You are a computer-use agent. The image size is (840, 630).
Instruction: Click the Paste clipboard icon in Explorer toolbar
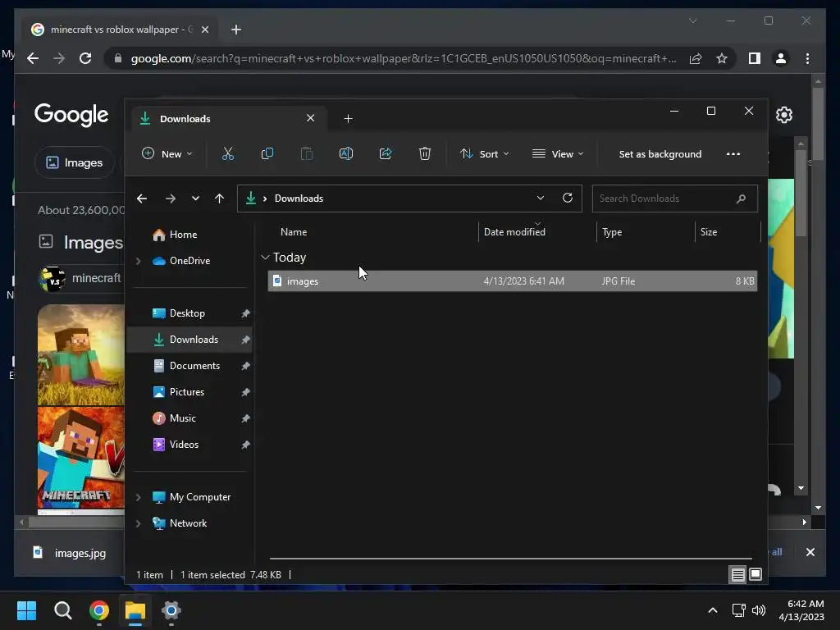pyautogui.click(x=307, y=153)
